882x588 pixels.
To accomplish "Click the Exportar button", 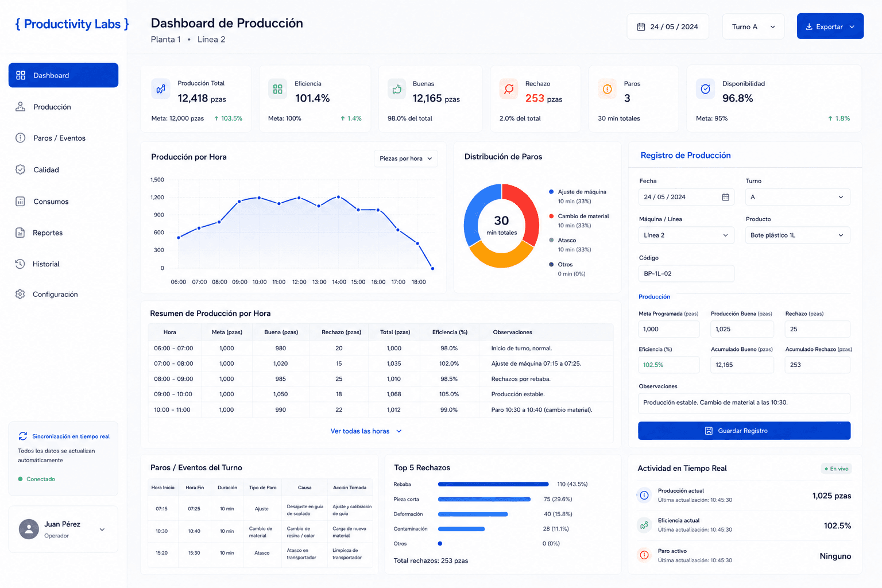I will point(830,26).
